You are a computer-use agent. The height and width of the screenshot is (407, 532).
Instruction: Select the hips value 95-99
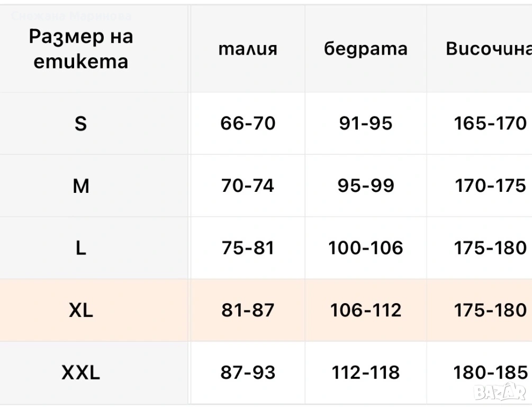[366, 186]
